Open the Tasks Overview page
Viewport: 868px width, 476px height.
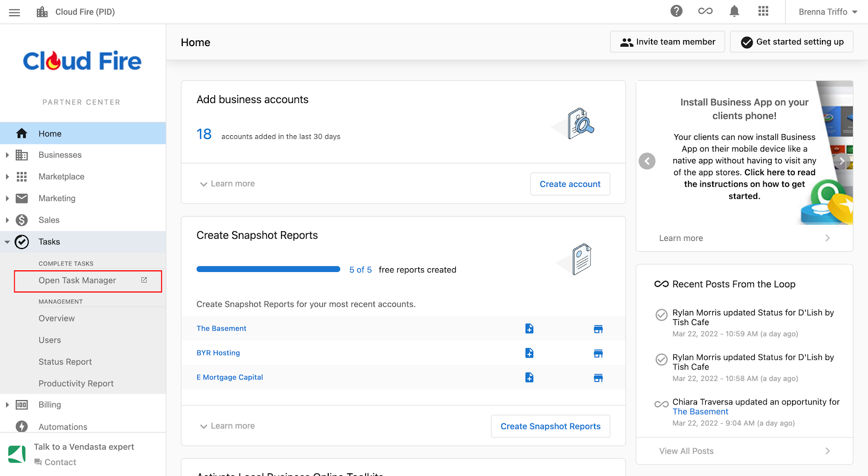tap(56, 319)
